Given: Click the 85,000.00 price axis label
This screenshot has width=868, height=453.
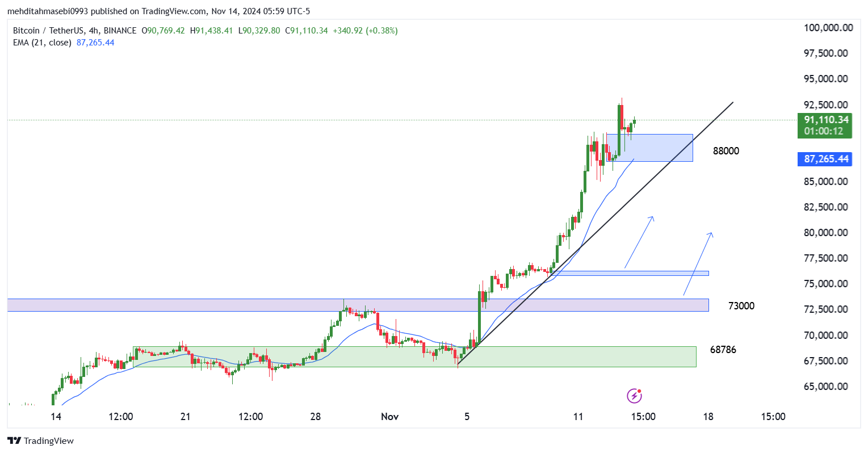Looking at the screenshot, I should pyautogui.click(x=826, y=182).
